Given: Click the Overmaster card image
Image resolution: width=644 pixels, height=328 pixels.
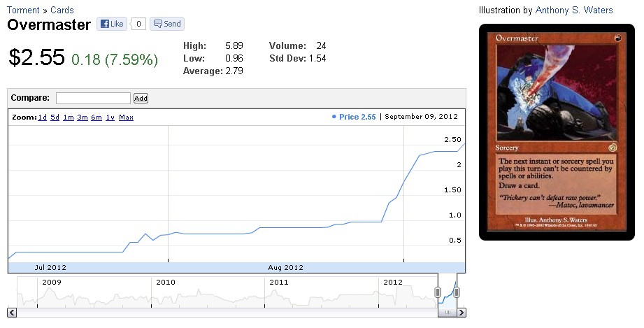Looking at the screenshot, I should click(x=557, y=132).
